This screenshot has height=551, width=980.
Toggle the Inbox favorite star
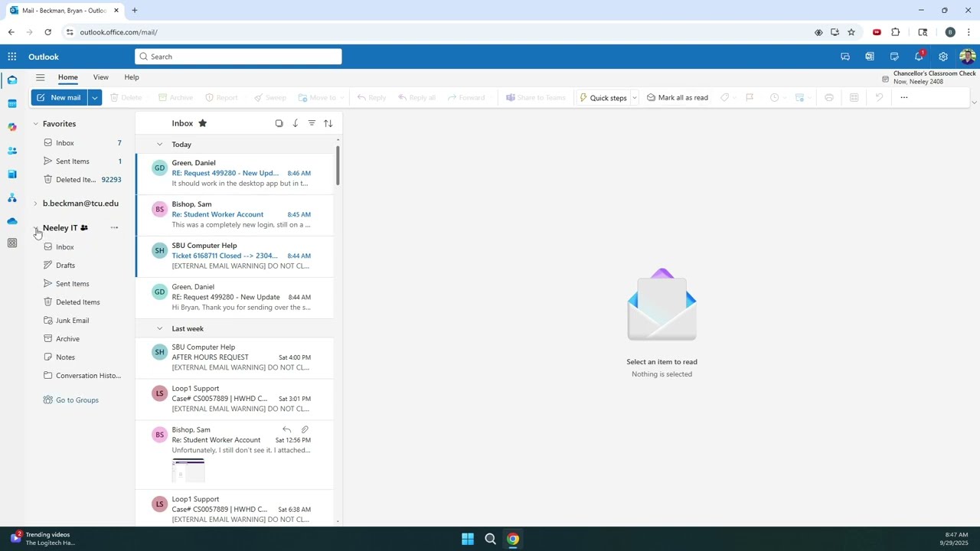(202, 123)
